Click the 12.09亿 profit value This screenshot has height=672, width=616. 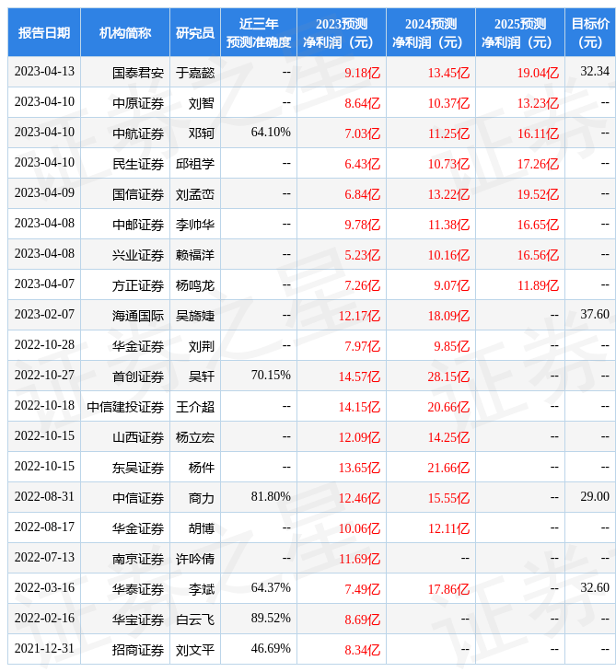click(359, 437)
